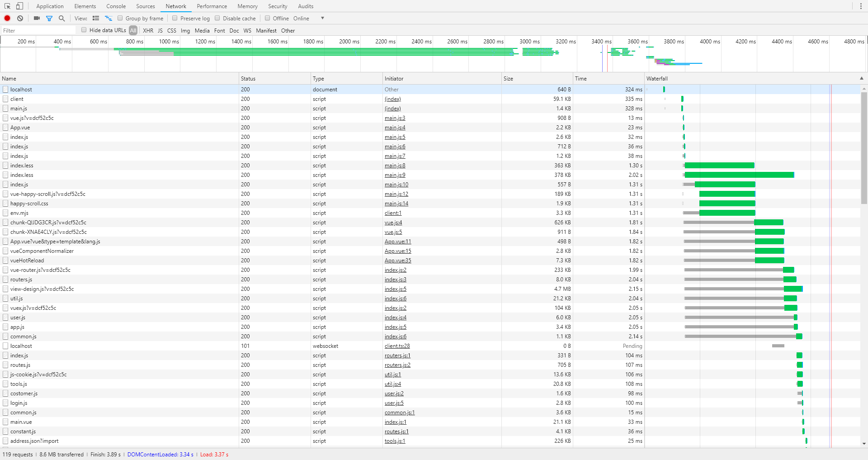Click the scrollbar down arrow

[x=864, y=444]
